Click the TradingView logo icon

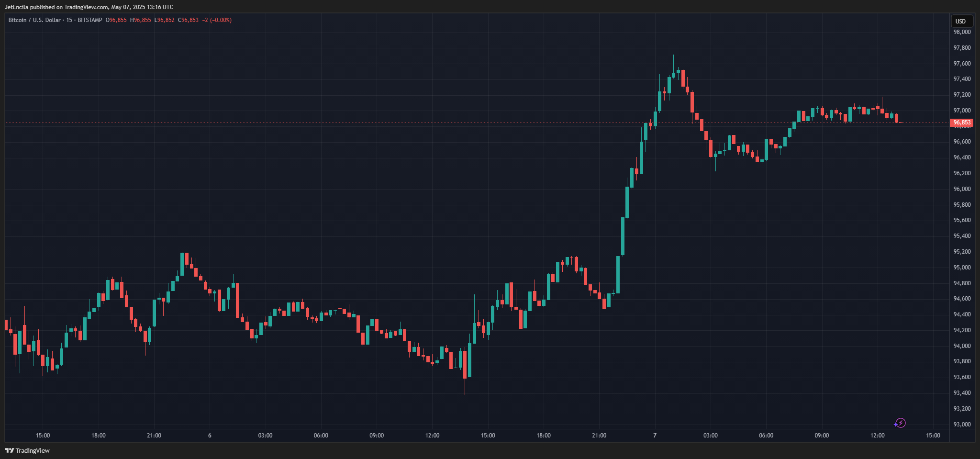click(x=9, y=450)
